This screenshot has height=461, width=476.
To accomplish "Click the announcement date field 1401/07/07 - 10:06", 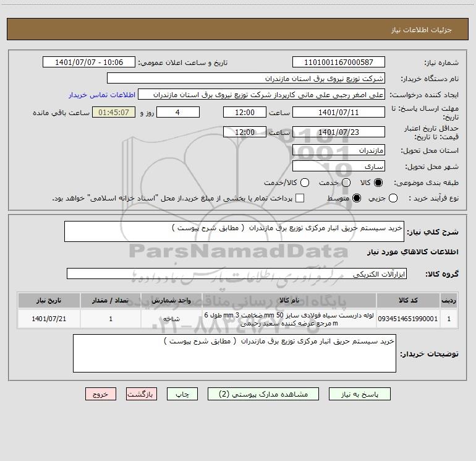I will point(89,62).
